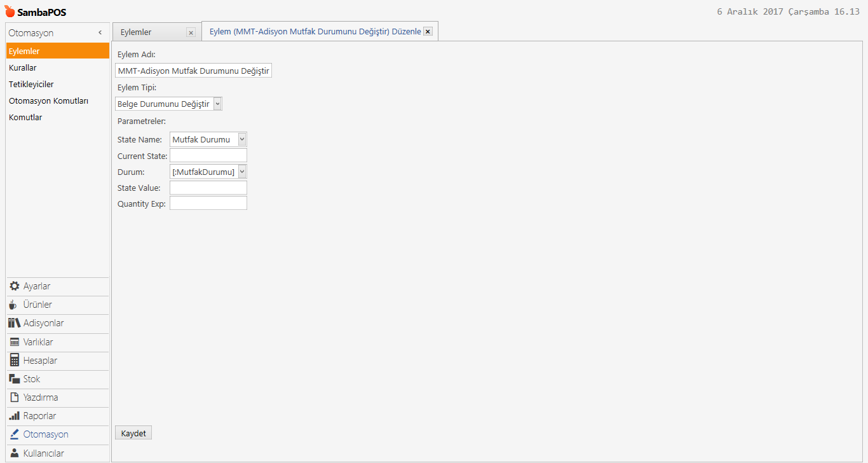Go to Otomasyon Komutları

(48, 100)
